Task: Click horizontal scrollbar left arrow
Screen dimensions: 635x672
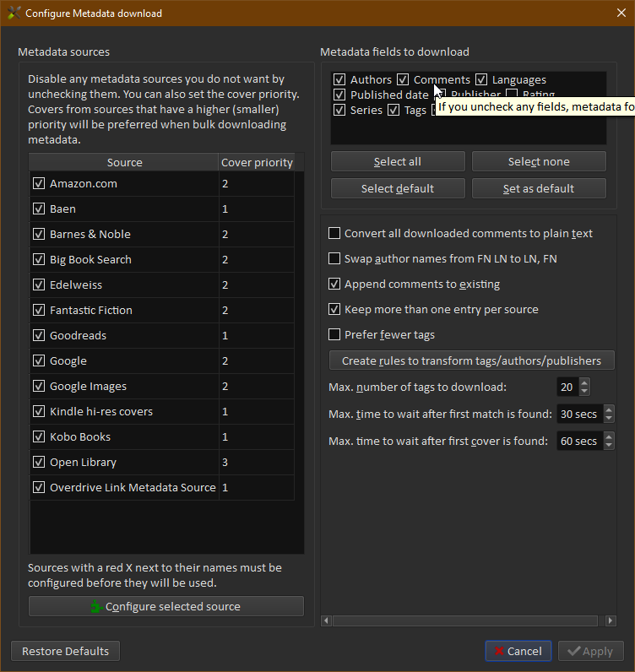Action: [326, 621]
